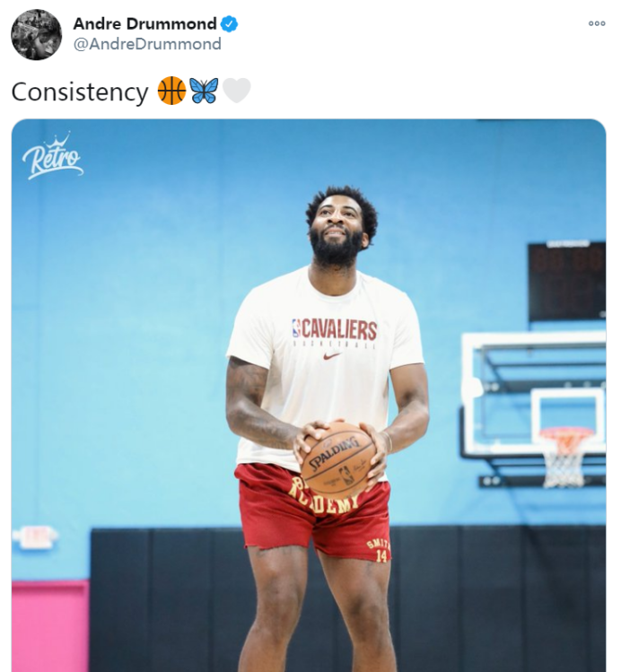
Task: Click the orange basketball hoop rim
Action: tap(564, 433)
